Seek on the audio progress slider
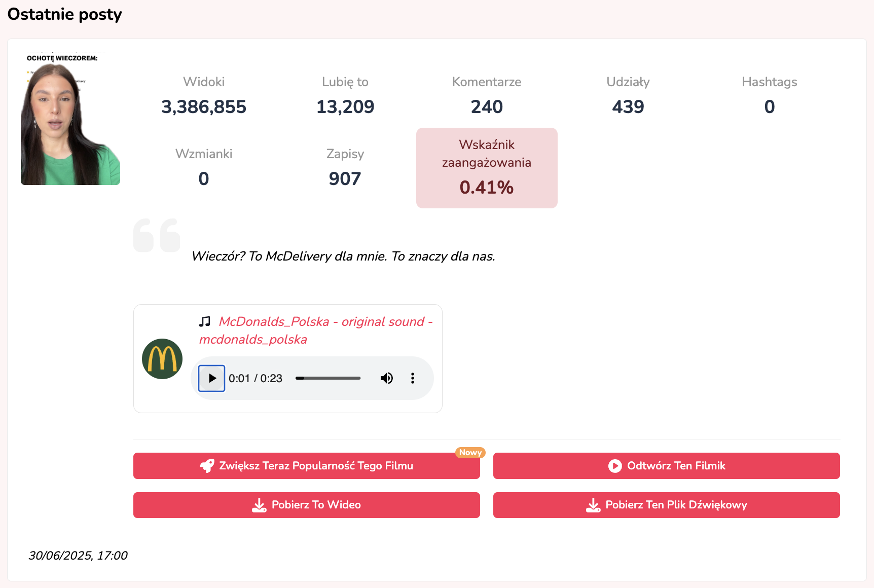Image resolution: width=874 pixels, height=588 pixels. point(328,378)
